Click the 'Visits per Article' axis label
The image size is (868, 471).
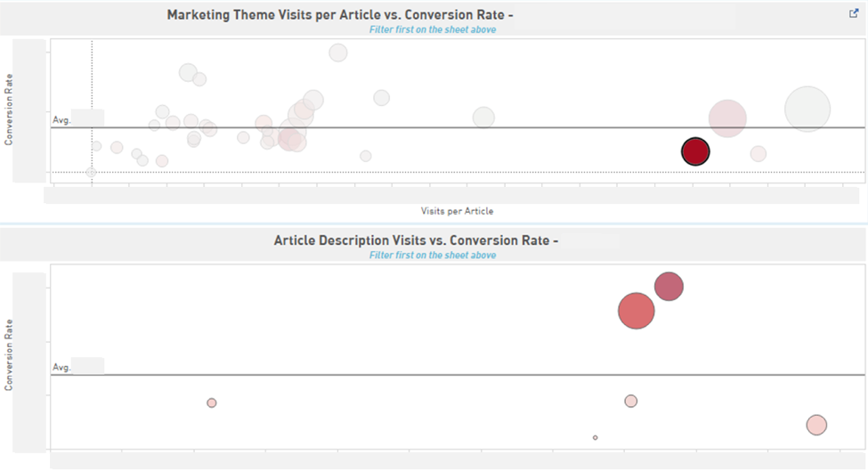pos(457,211)
